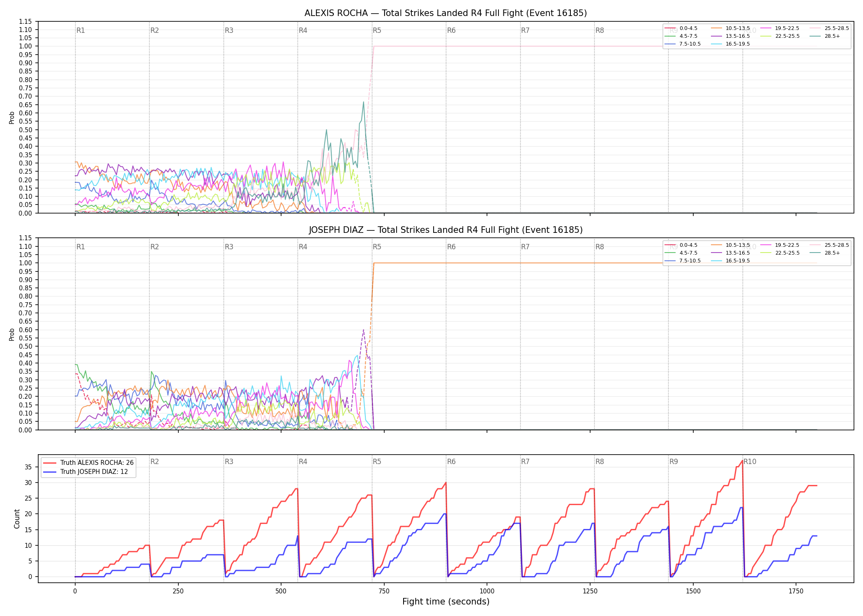863x616 pixels.
Task: Select the R2 round marker in Diaz chart
Action: tap(155, 247)
